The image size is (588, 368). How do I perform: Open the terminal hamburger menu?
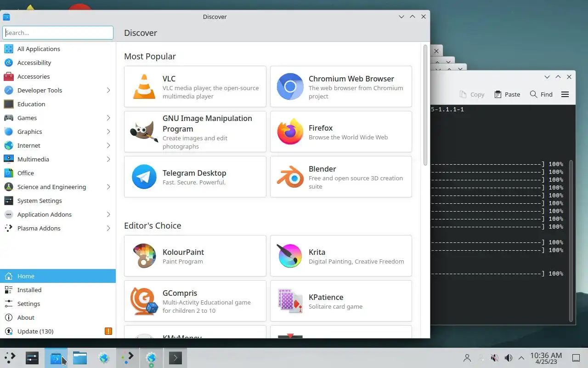[x=565, y=94]
